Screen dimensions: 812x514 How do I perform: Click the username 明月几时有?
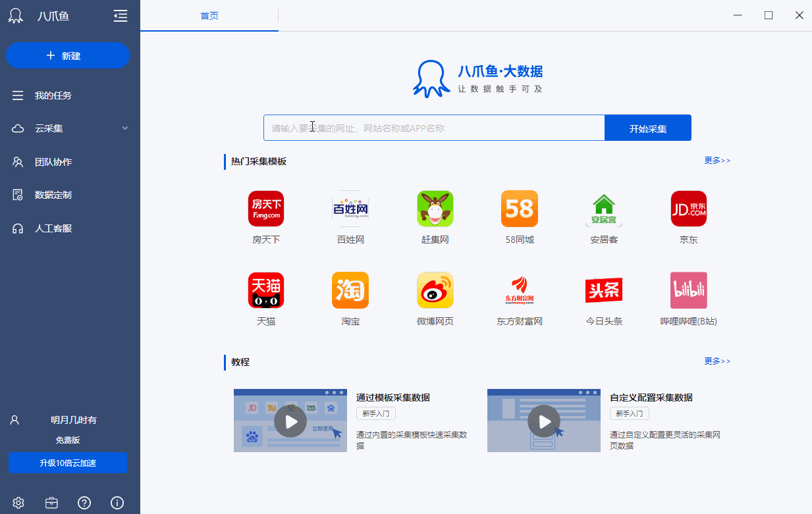(74, 420)
